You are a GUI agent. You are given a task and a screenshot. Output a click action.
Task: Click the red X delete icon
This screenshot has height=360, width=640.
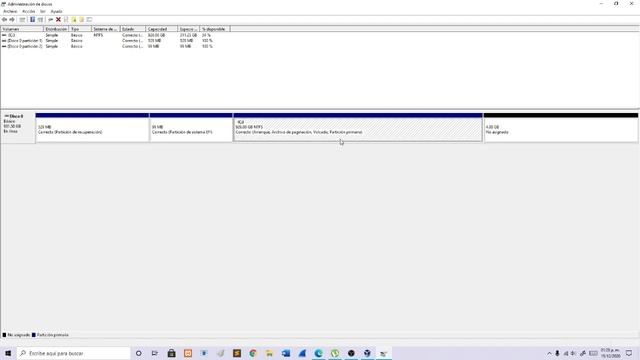click(58, 20)
